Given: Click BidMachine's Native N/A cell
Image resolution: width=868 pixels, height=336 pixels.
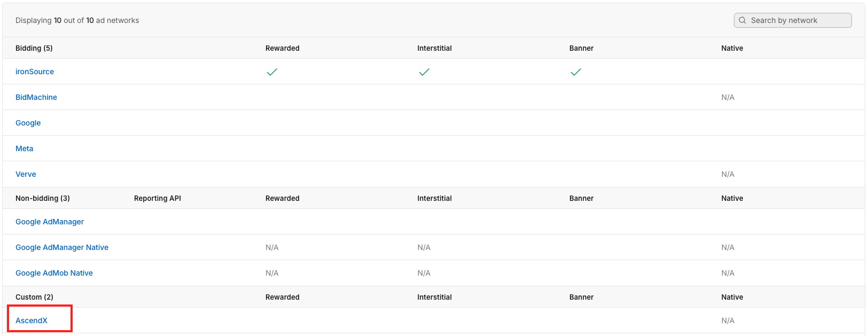Looking at the screenshot, I should point(728,97).
